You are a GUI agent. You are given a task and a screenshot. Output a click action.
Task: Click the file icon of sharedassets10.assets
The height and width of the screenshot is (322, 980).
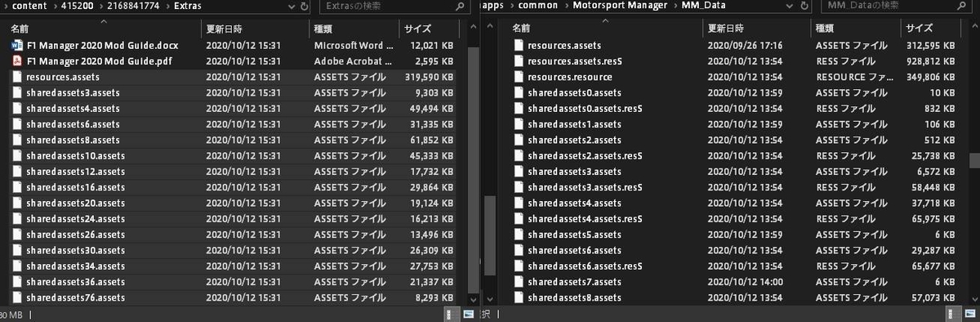coord(16,155)
